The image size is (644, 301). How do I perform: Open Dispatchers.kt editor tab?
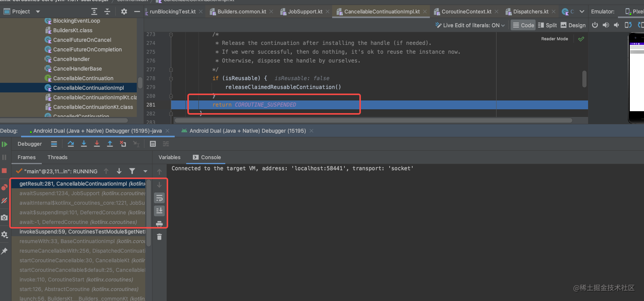531,12
